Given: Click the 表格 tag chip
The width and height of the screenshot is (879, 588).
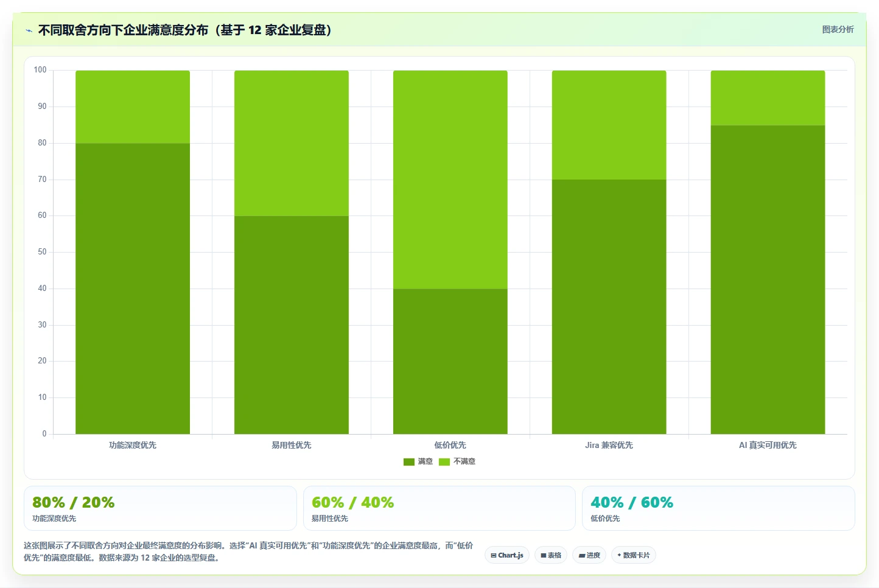Looking at the screenshot, I should point(551,555).
